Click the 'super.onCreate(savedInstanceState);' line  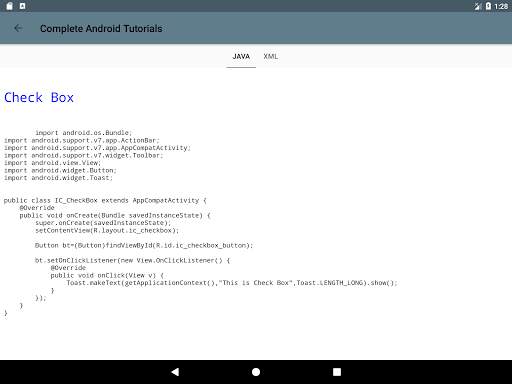[x=103, y=223]
